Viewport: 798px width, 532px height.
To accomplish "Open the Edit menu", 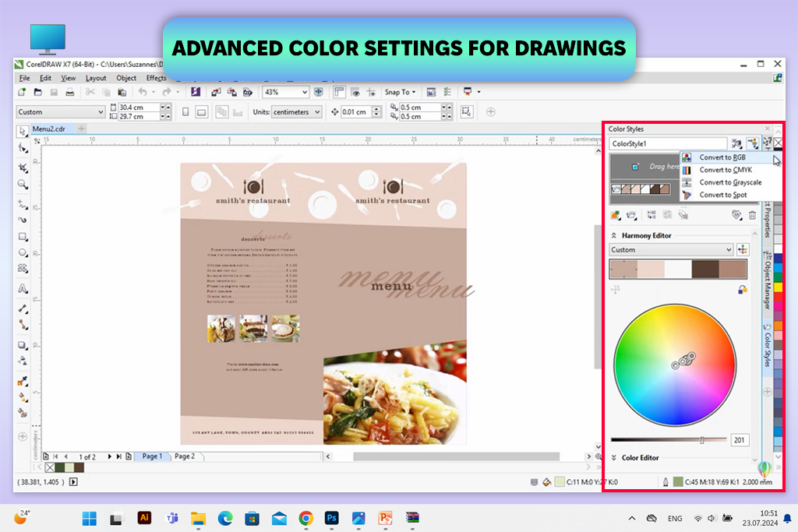I will [45, 78].
